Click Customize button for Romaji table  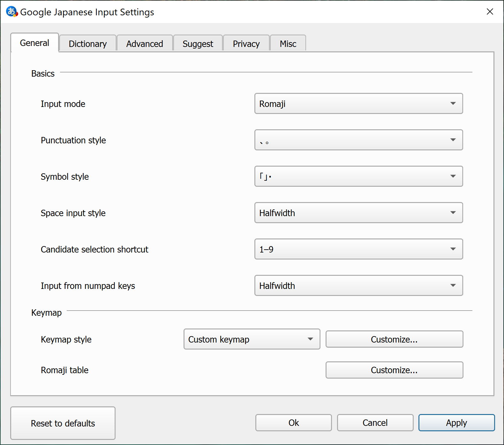point(394,370)
